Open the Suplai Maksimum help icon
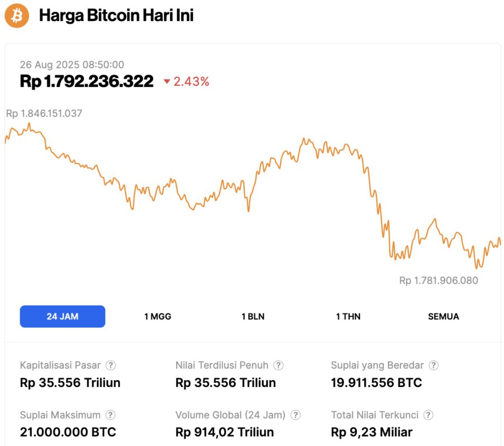This screenshot has width=504, height=446. 110,415
